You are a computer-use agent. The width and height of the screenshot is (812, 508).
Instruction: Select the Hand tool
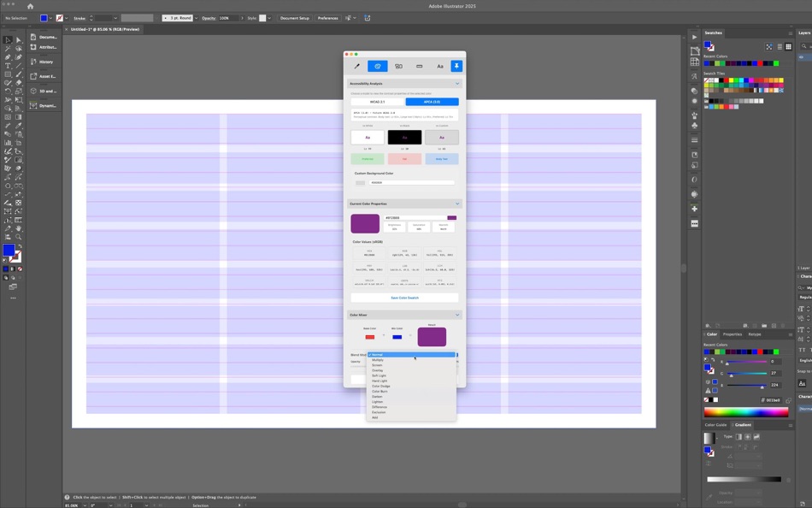(19, 228)
